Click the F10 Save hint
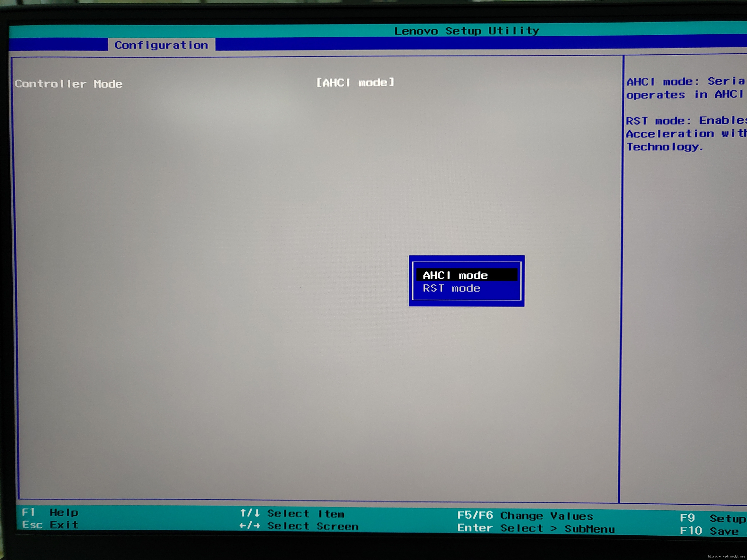747x560 pixels. pos(710,531)
